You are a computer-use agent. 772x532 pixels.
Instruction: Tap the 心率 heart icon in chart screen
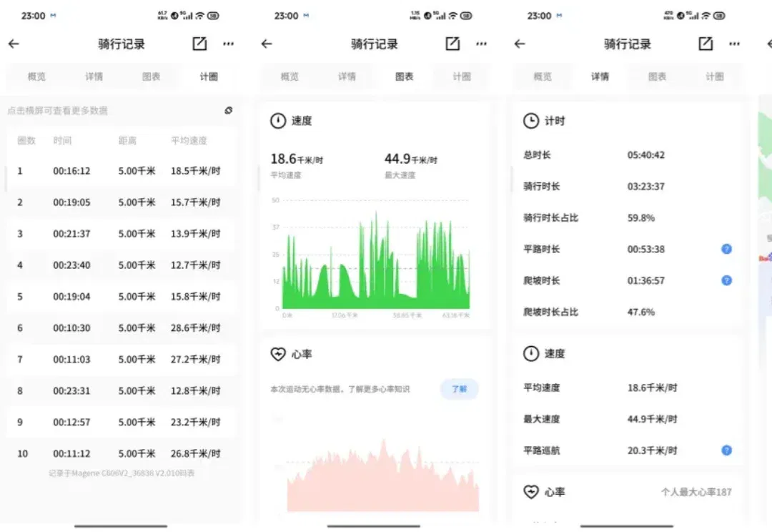pyautogui.click(x=278, y=354)
